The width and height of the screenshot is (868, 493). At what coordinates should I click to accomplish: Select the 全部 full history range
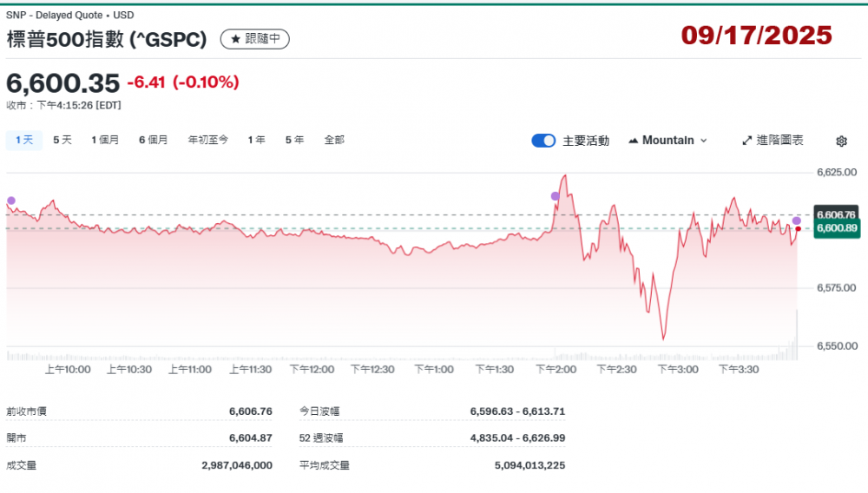[334, 140]
